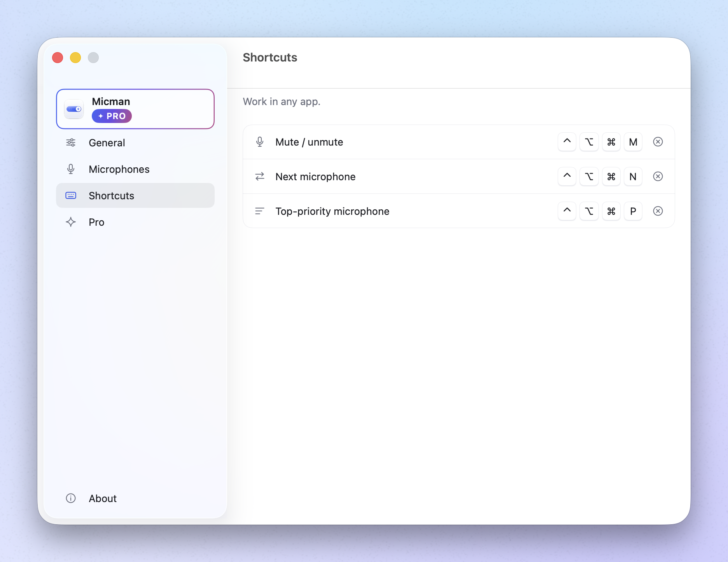The image size is (728, 562).
Task: Clear the Mute / unmute shortcut
Action: click(x=658, y=142)
